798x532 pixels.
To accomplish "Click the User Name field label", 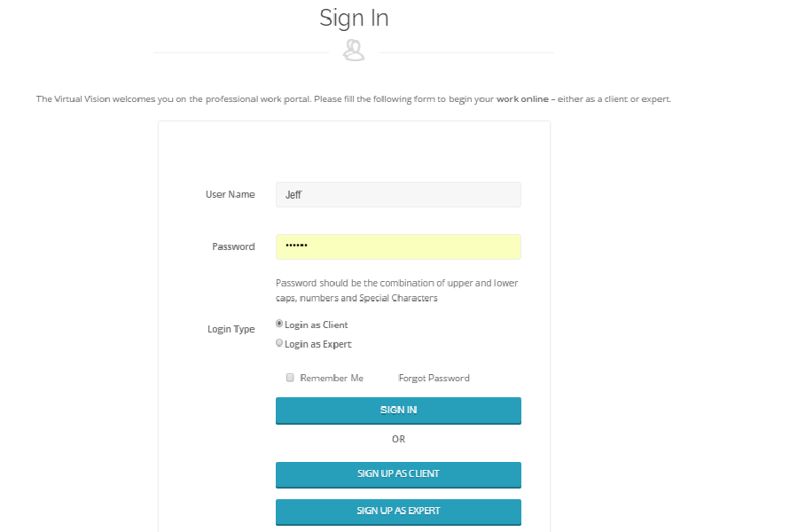I will pos(231,194).
